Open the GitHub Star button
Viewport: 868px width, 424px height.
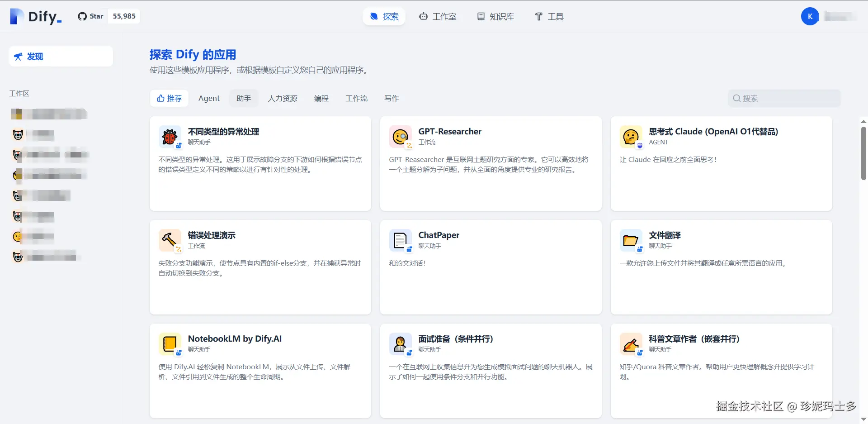91,16
